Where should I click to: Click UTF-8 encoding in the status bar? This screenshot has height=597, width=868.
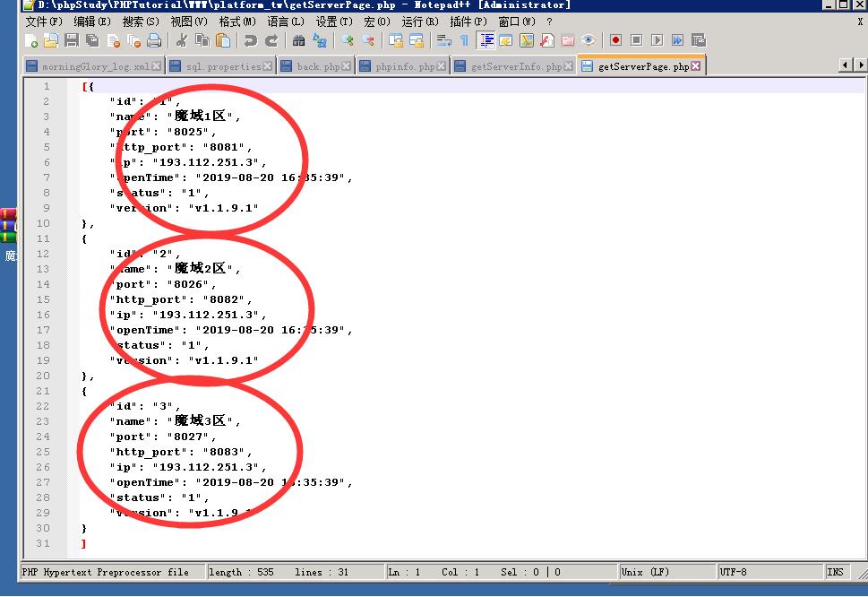770,572
